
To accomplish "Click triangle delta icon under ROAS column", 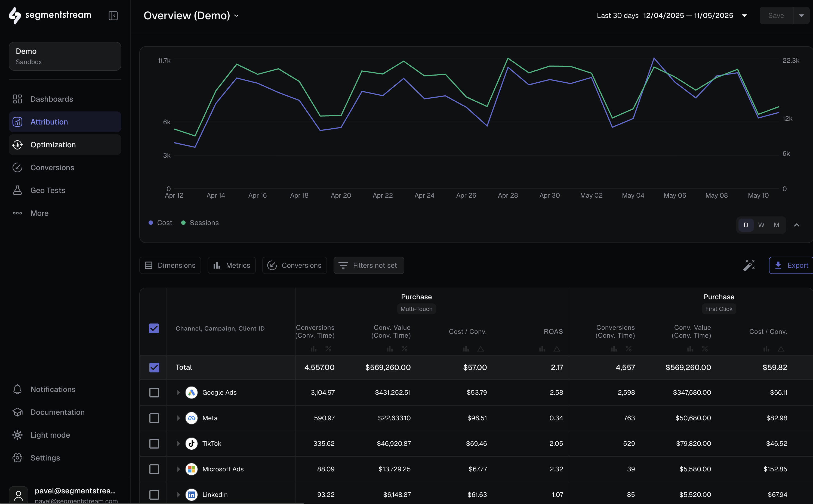I will pyautogui.click(x=557, y=349).
